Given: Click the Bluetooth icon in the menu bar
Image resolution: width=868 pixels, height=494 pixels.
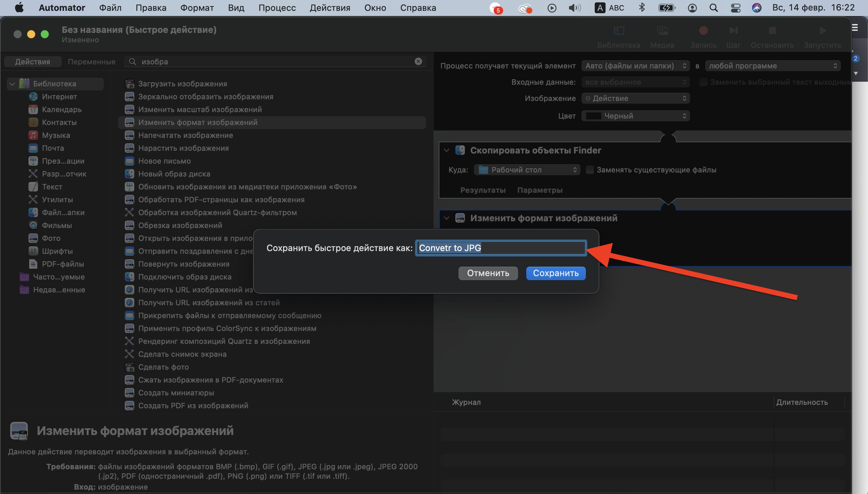Looking at the screenshot, I should tap(642, 7).
